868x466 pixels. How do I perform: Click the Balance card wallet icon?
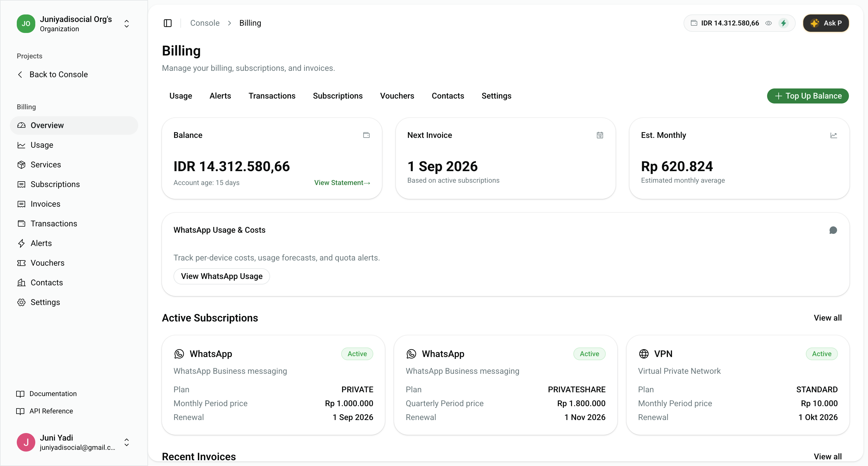tap(366, 135)
